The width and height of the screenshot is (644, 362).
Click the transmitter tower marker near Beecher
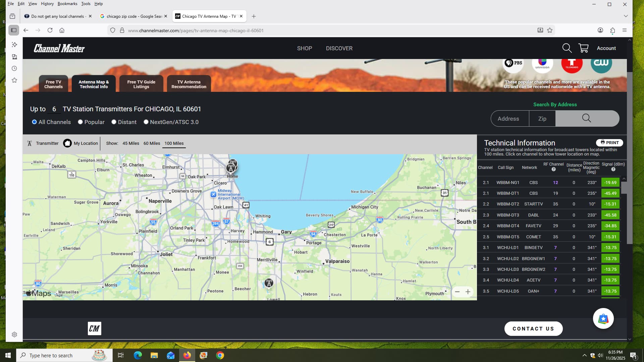tap(269, 283)
